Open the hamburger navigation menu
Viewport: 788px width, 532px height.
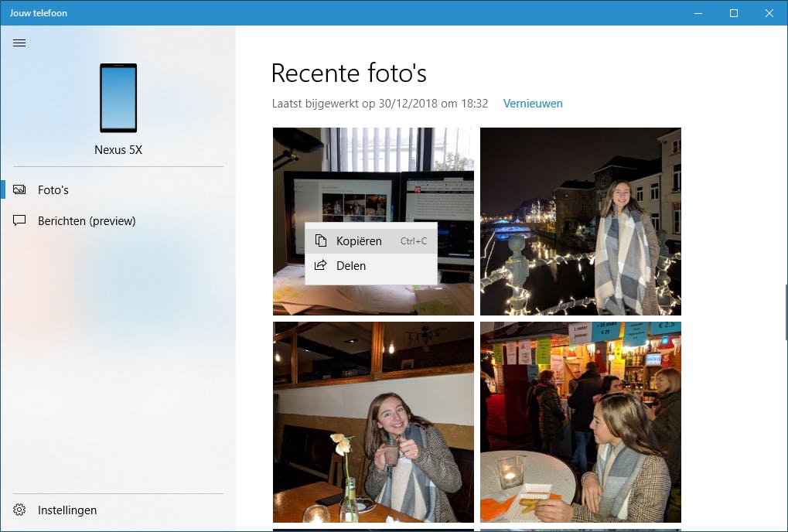pos(19,43)
